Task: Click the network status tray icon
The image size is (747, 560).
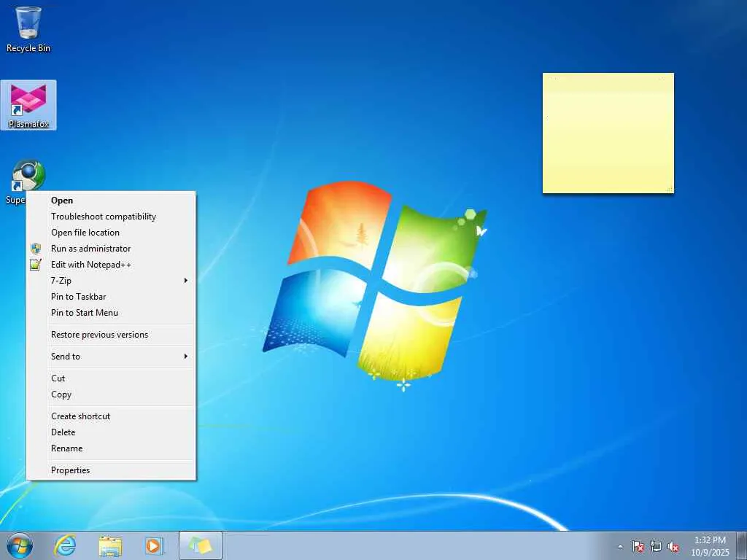Action: coord(656,547)
